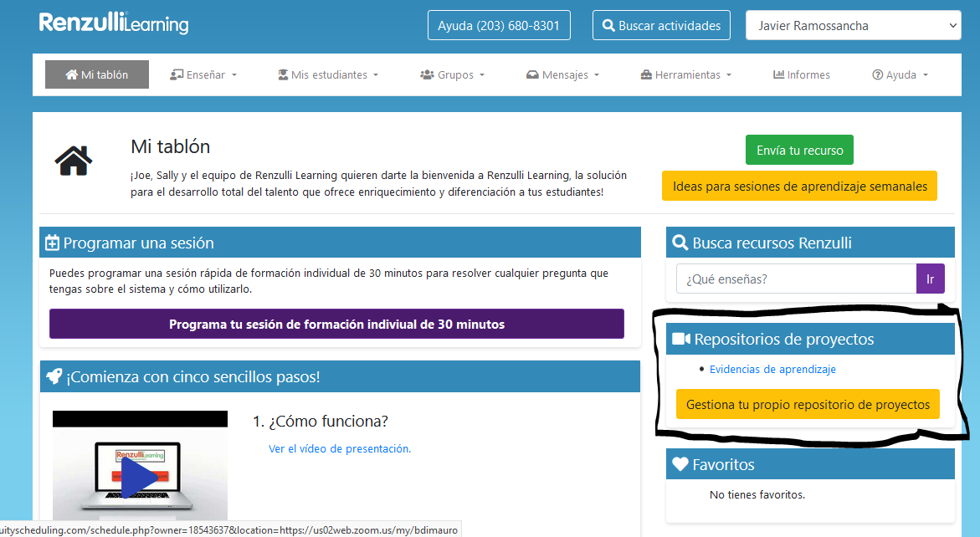This screenshot has height=537, width=980.
Task: Click Programa tu sesión de formación button
Action: [337, 324]
